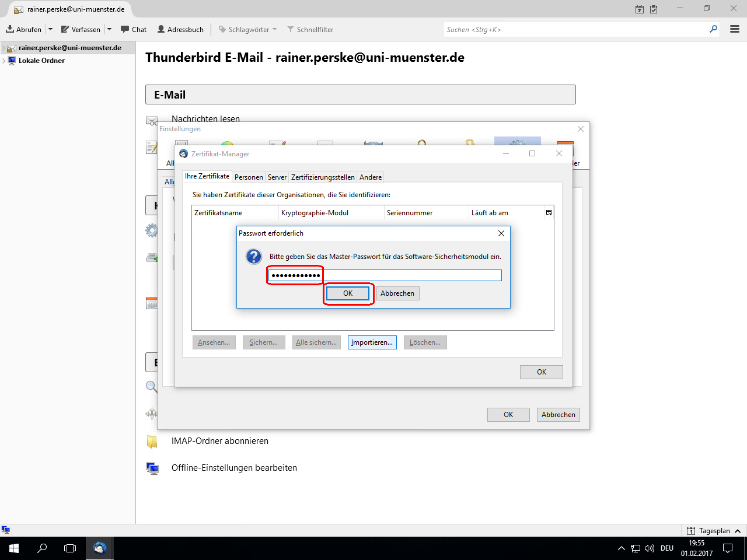Click the Abrufen download mail icon
The width and height of the screenshot is (747, 560).
pos(11,29)
